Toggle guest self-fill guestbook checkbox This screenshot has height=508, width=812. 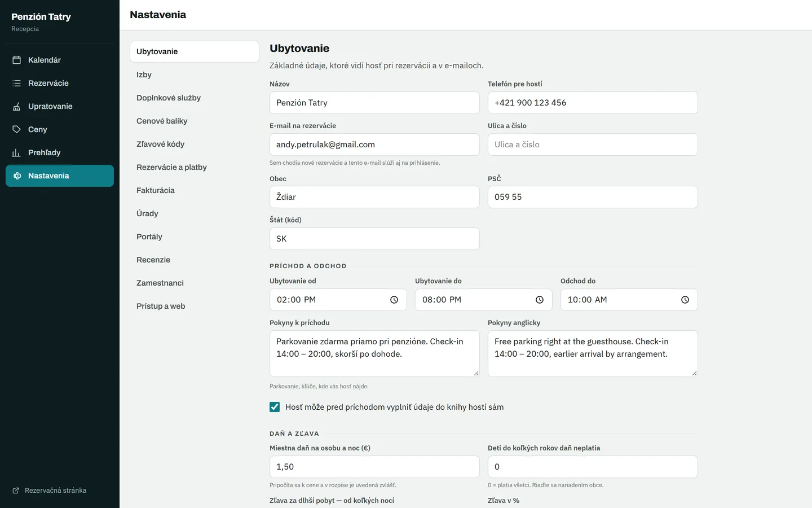click(x=275, y=407)
